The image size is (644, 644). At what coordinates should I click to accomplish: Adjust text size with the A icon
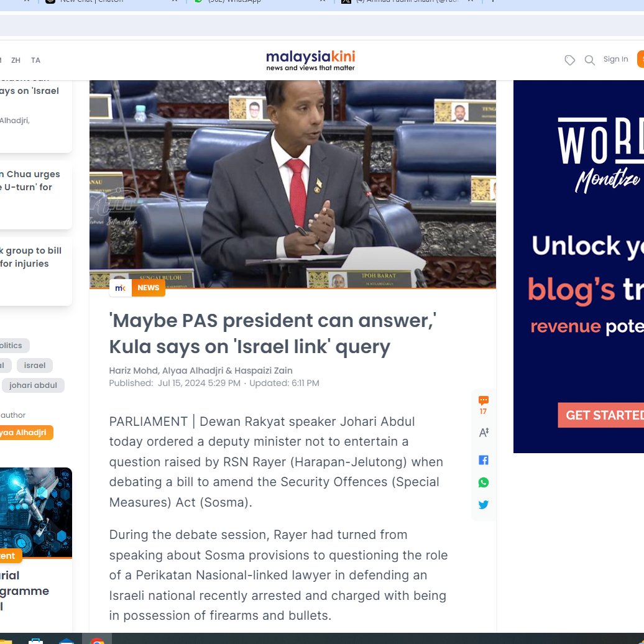click(x=484, y=433)
